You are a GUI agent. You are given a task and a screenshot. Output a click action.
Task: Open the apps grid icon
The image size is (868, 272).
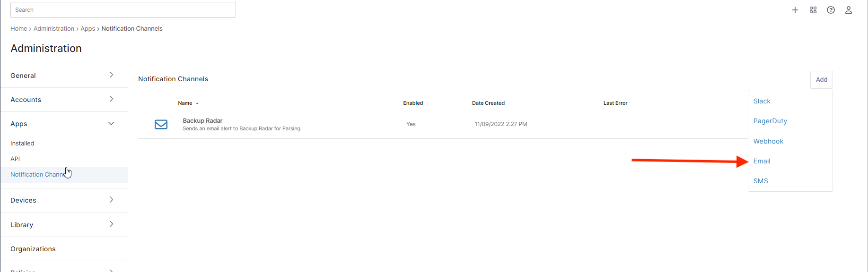813,10
